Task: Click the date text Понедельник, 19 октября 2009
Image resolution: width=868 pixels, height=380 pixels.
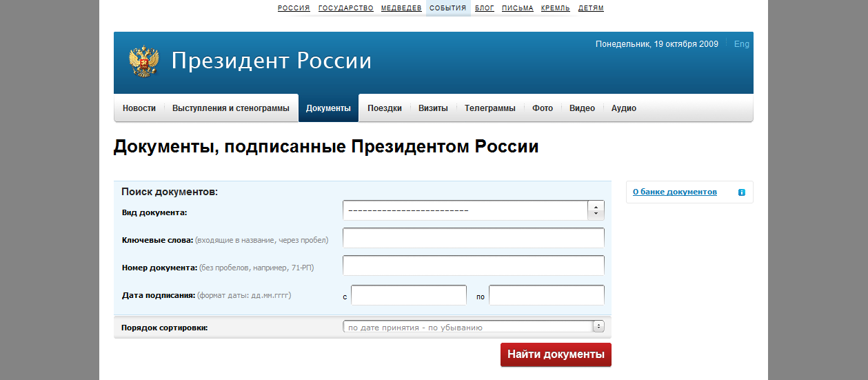Action: [657, 44]
